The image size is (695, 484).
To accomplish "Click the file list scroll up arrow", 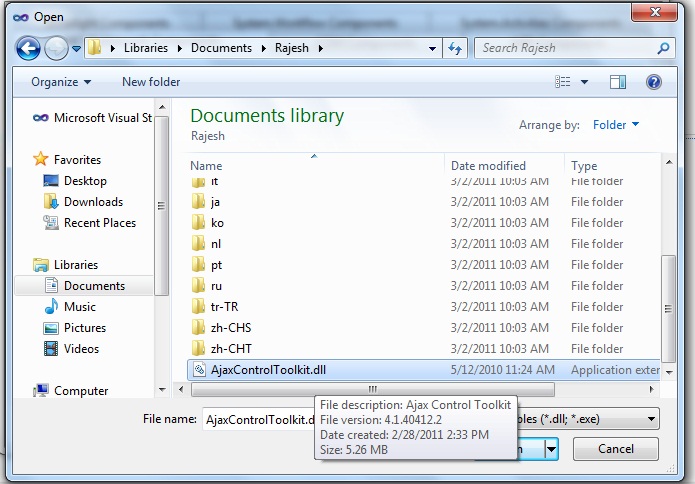I will point(669,163).
